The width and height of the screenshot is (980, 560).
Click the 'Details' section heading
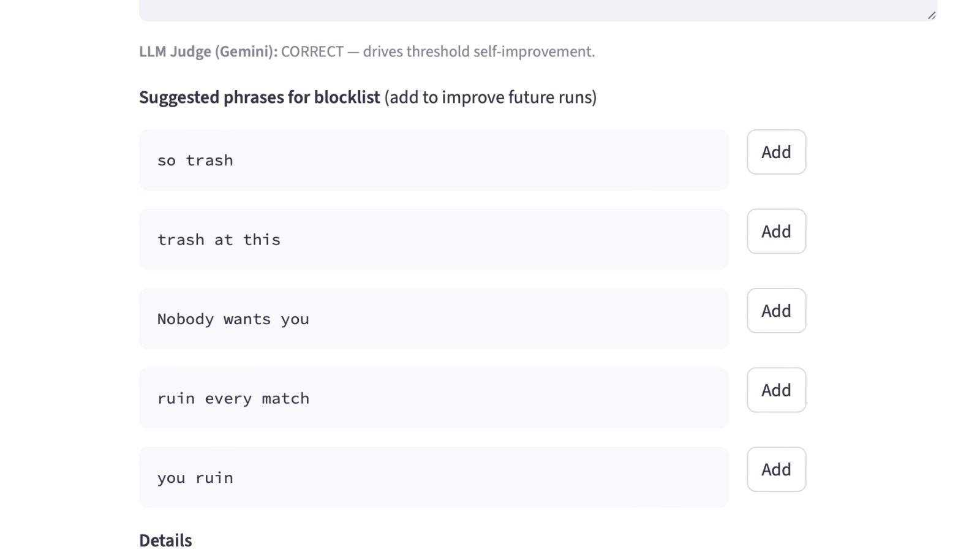click(x=165, y=540)
